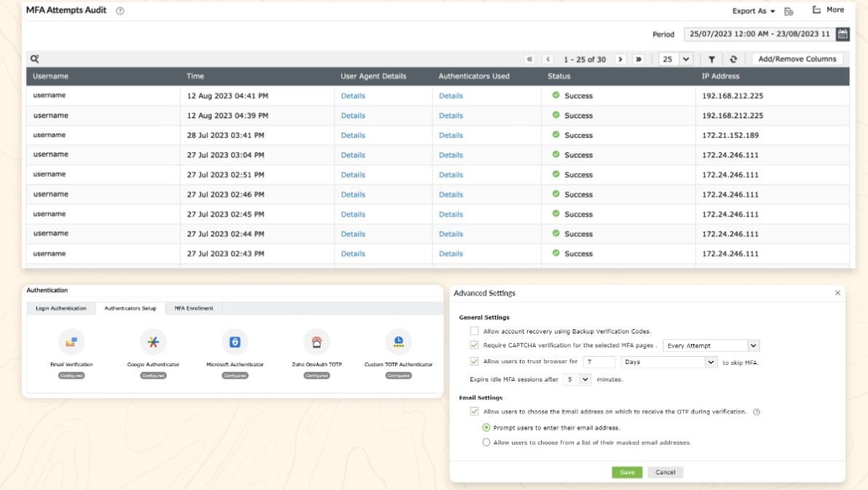Open the Every Attempt CAPTCHA frequency dropdown
The width and height of the screenshot is (868, 490).
pyautogui.click(x=711, y=346)
